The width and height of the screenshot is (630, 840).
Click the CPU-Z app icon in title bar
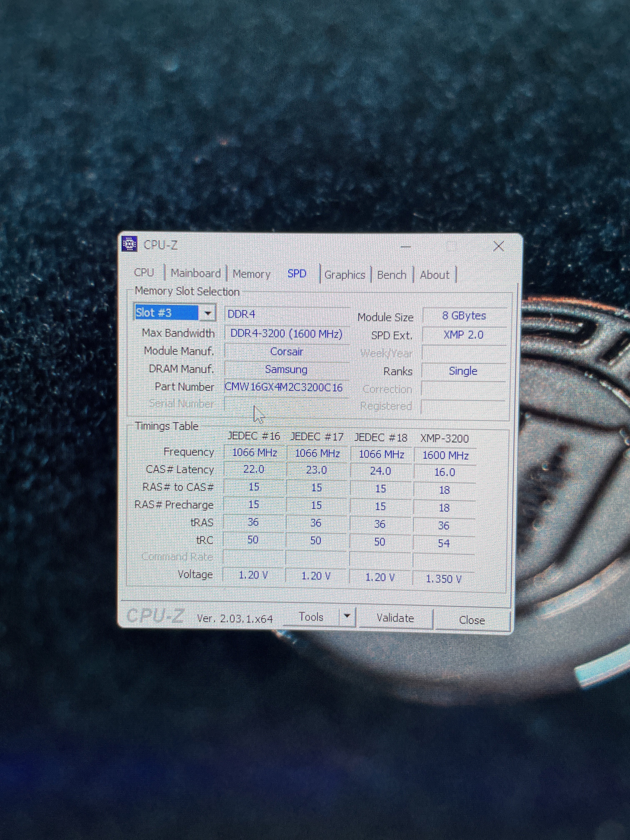(x=129, y=244)
